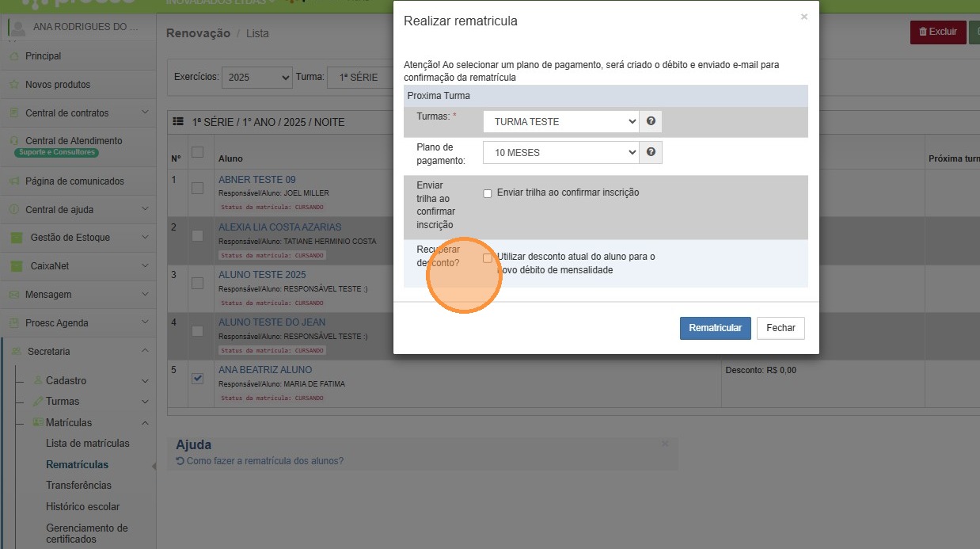
Task: Click the calendar icon beside Proesc Agenda
Action: (13, 323)
